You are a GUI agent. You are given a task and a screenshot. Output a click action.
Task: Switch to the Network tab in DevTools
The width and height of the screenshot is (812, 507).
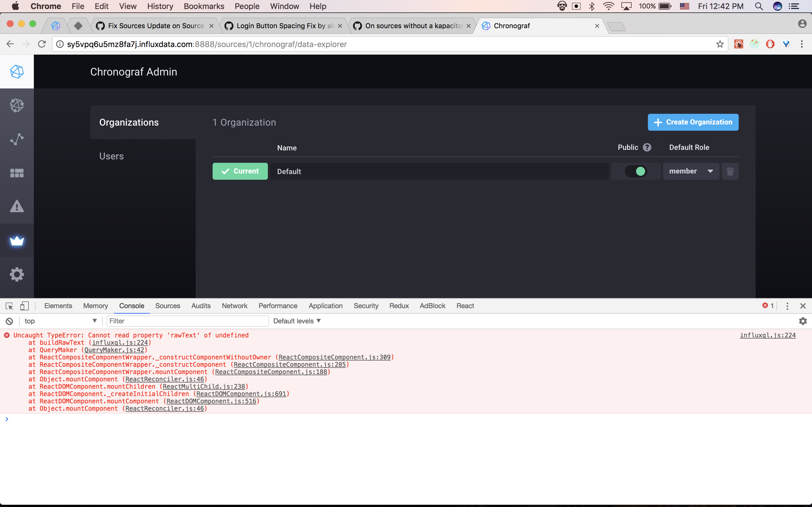click(234, 306)
